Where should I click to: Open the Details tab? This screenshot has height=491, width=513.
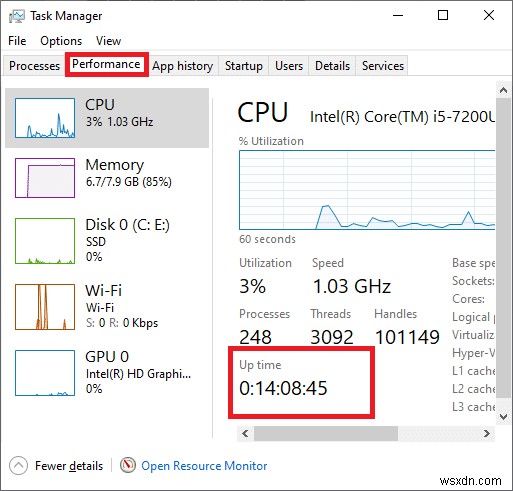click(332, 66)
